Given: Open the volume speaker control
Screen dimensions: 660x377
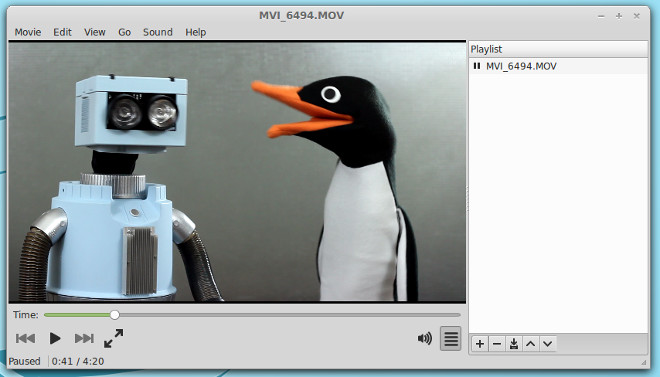Looking at the screenshot, I should 425,338.
